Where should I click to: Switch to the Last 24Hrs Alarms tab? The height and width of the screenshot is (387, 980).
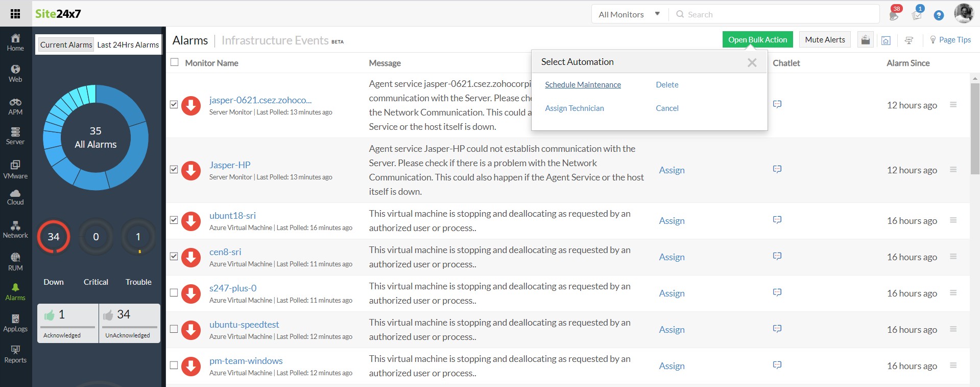click(x=128, y=45)
